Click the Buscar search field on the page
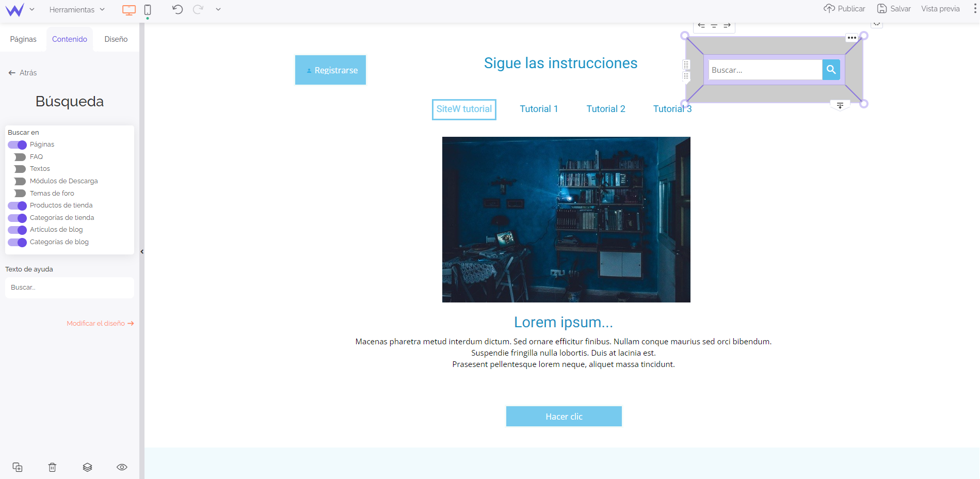980x479 pixels. click(x=765, y=70)
